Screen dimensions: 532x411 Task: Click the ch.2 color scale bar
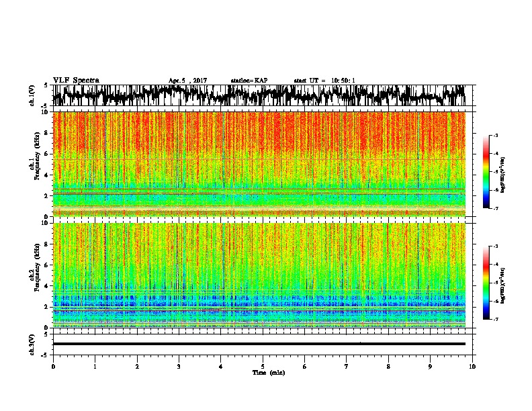[x=486, y=283]
